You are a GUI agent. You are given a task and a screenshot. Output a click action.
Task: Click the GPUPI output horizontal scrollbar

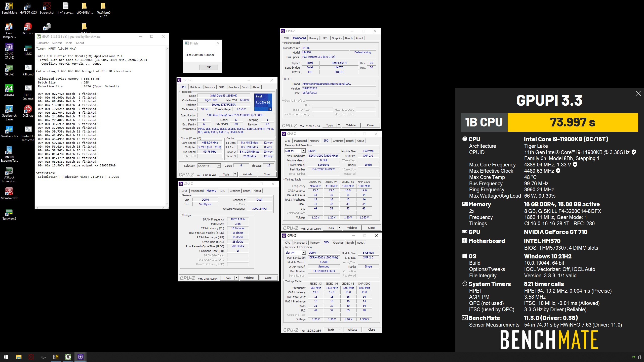(100, 208)
